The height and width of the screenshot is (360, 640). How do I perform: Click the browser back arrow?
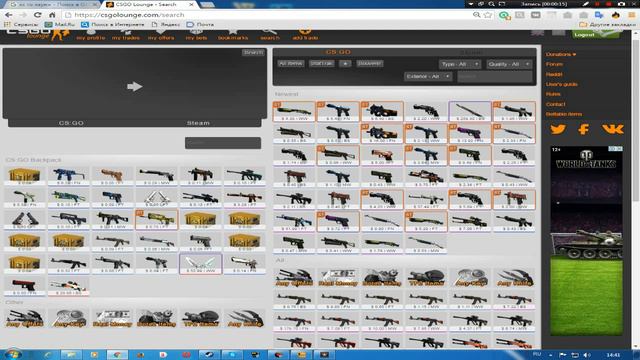coord(9,15)
